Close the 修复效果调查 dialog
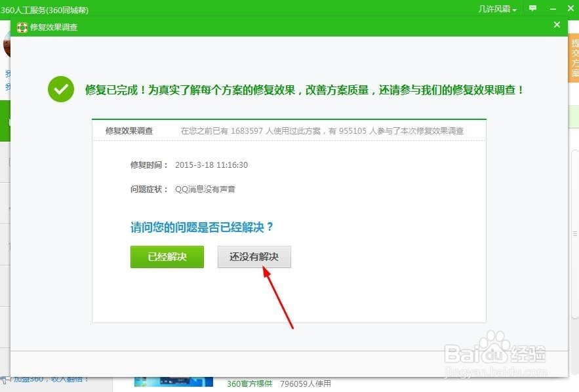The width and height of the screenshot is (579, 392). (x=557, y=25)
